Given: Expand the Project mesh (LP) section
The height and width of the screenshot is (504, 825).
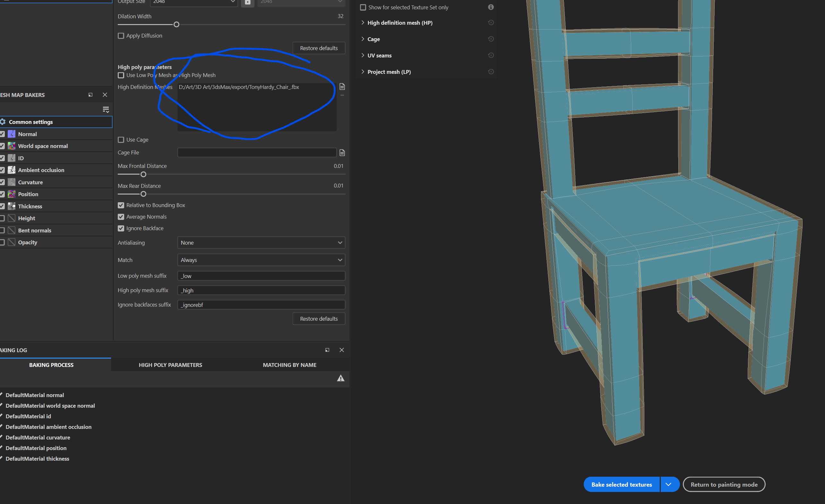Looking at the screenshot, I should coord(363,72).
